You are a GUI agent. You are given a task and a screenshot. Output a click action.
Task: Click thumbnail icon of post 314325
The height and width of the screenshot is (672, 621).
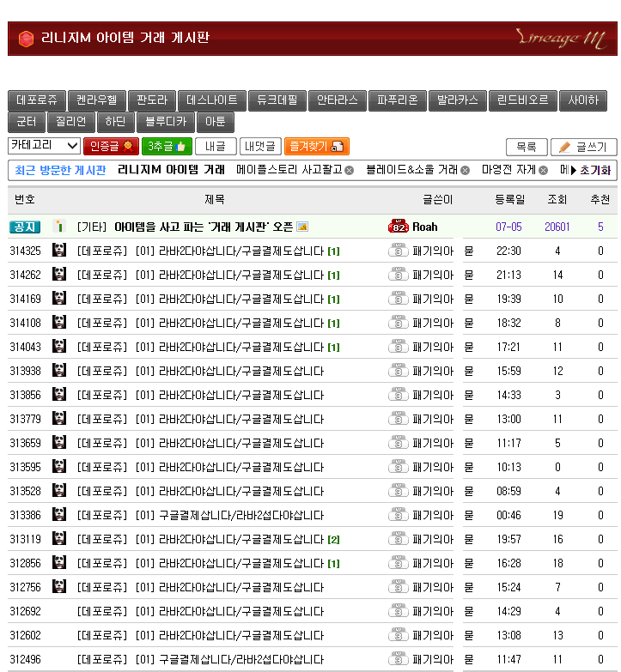tap(58, 250)
